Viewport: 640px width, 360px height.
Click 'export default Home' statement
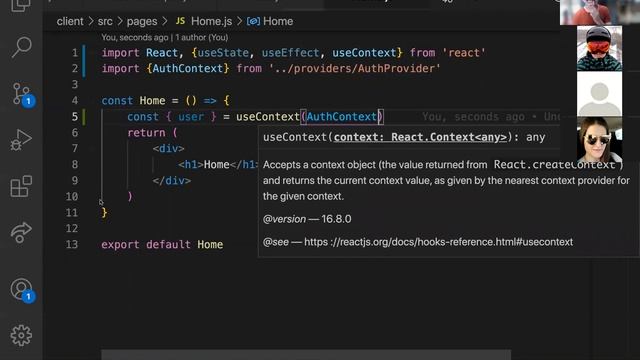point(162,244)
